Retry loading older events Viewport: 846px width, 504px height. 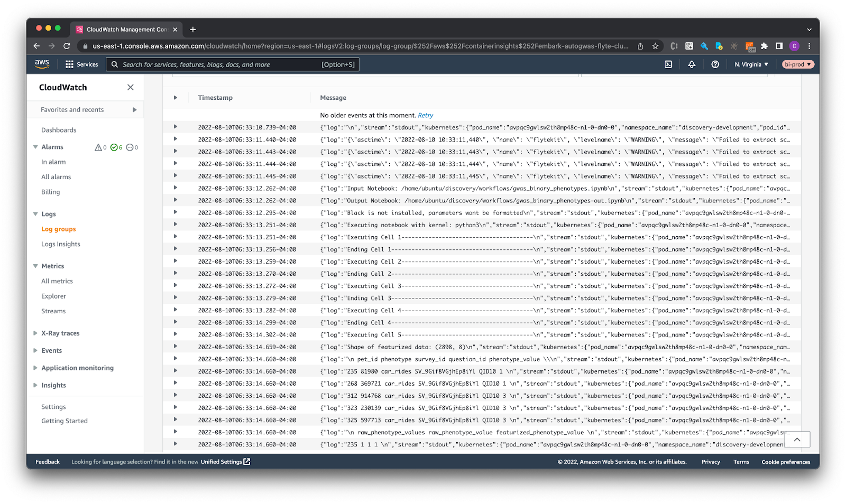tap(426, 115)
